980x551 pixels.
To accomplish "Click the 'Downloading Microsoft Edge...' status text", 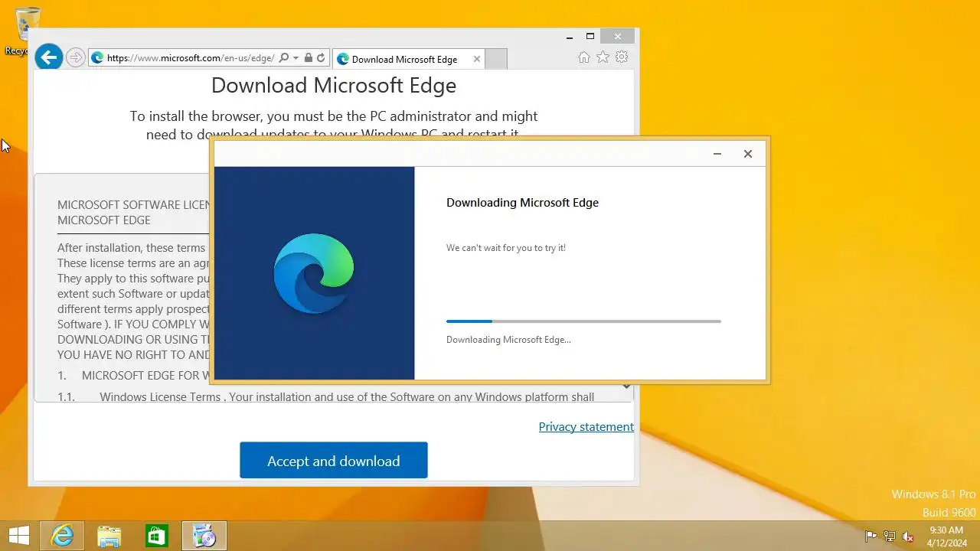I will [x=508, y=340].
